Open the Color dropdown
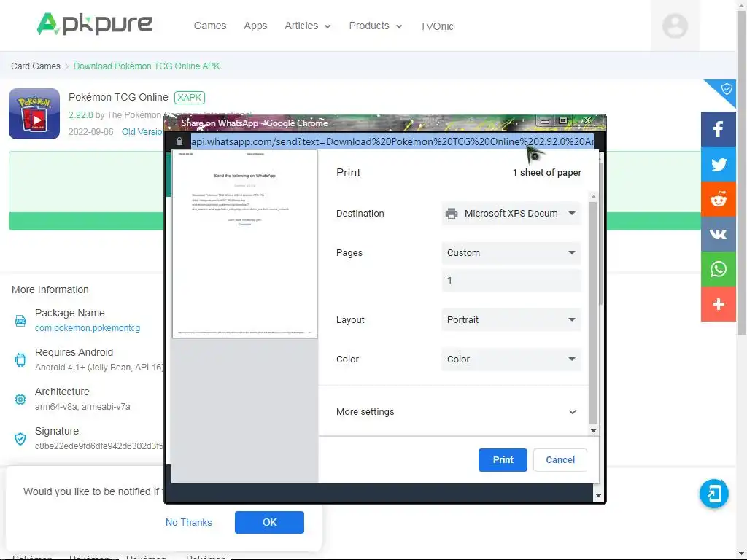The image size is (747, 560). pos(511,359)
